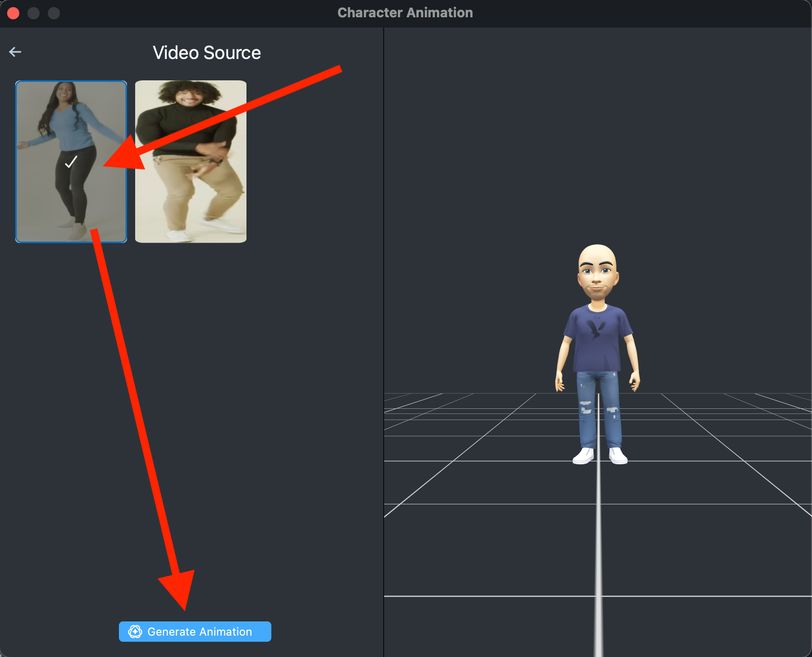Click the bird logo on the avatar's shirt
Image resolution: width=812 pixels, height=657 pixels.
[x=596, y=328]
